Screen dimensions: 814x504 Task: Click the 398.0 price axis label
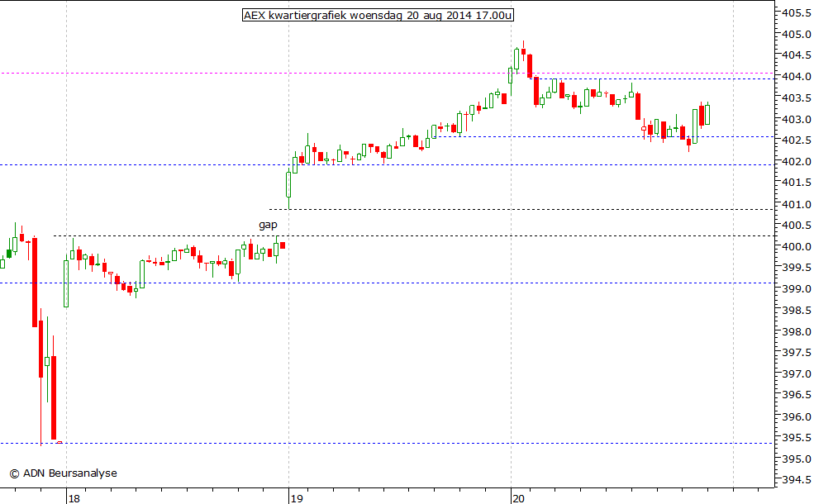[797, 331]
